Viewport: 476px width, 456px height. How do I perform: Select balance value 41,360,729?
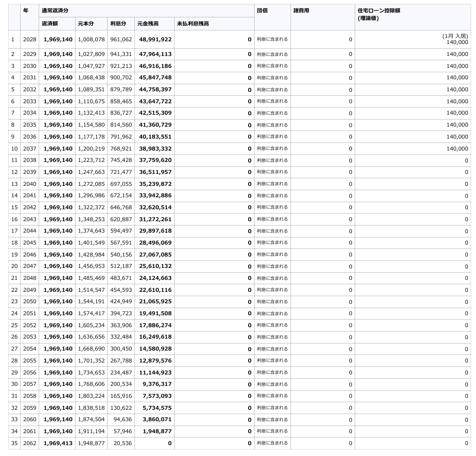(155, 124)
